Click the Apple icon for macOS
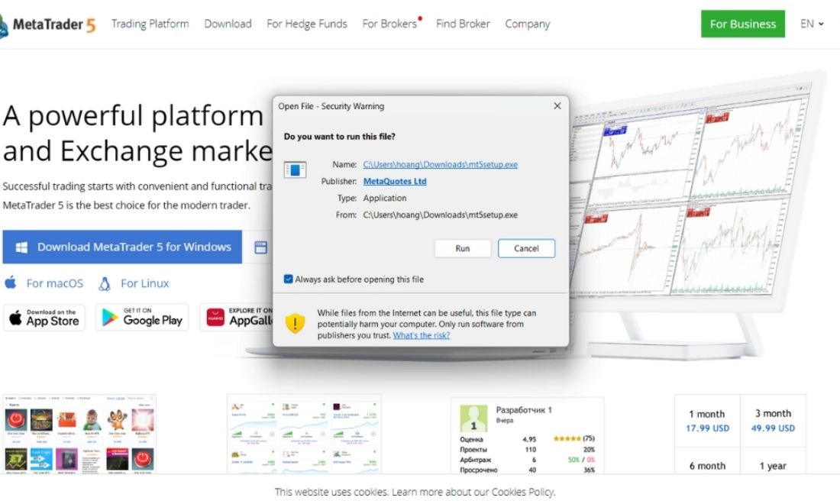Viewport: 840px width, 504px height. click(11, 283)
